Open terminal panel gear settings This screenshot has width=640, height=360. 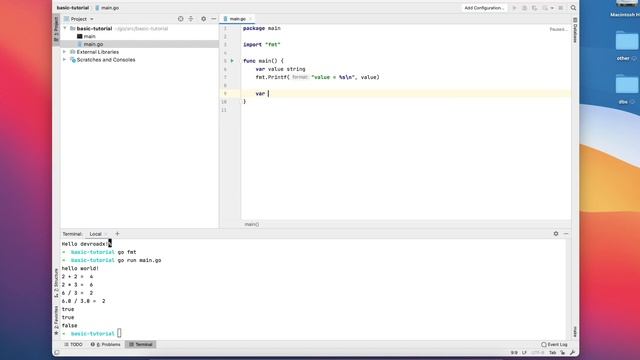tap(556, 234)
